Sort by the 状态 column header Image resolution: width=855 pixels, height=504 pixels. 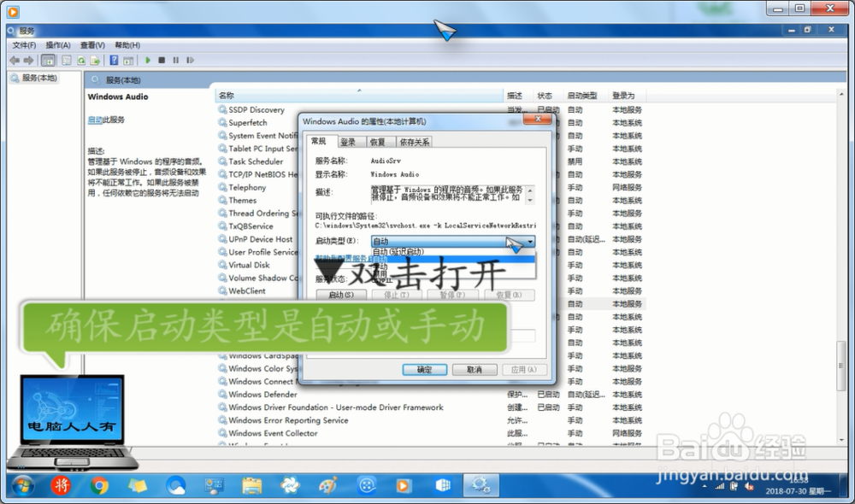[x=549, y=96]
